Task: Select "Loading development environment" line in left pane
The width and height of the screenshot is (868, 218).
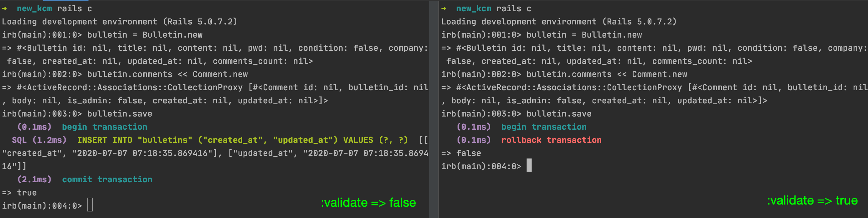Action: pos(120,22)
